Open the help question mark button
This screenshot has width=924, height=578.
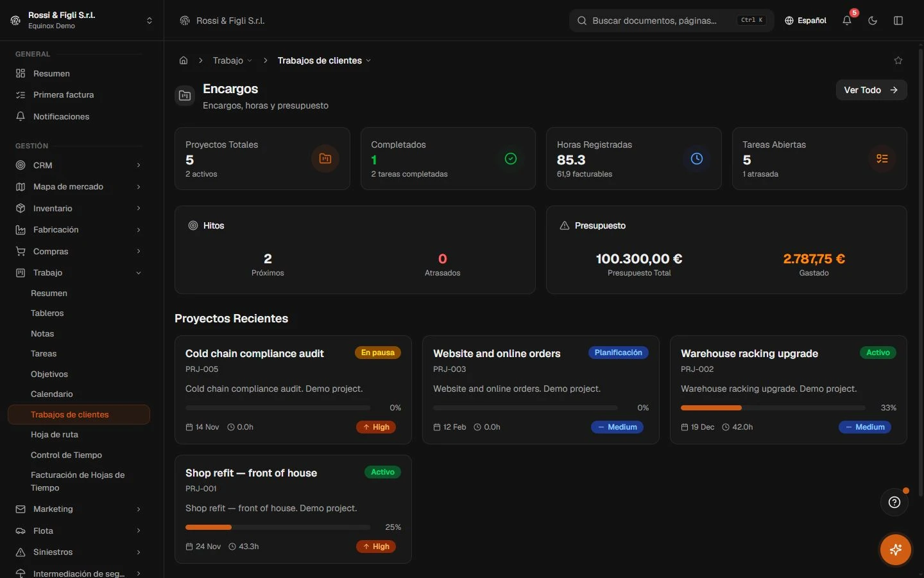pyautogui.click(x=894, y=502)
